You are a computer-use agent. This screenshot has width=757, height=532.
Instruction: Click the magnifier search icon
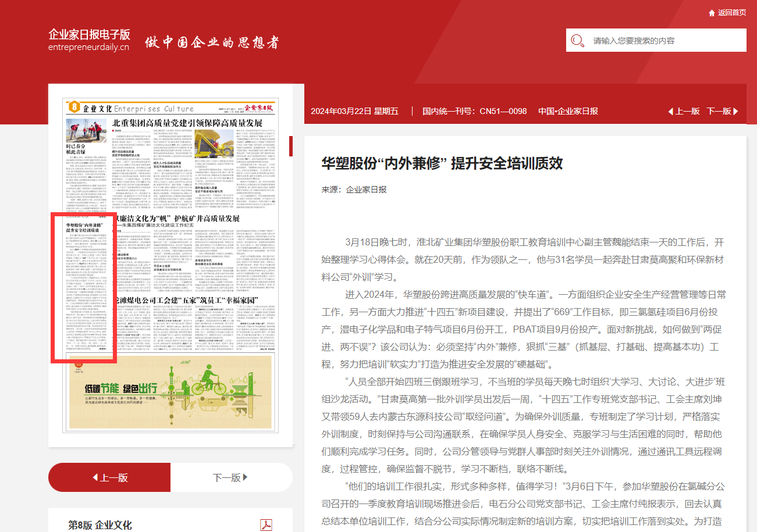577,41
